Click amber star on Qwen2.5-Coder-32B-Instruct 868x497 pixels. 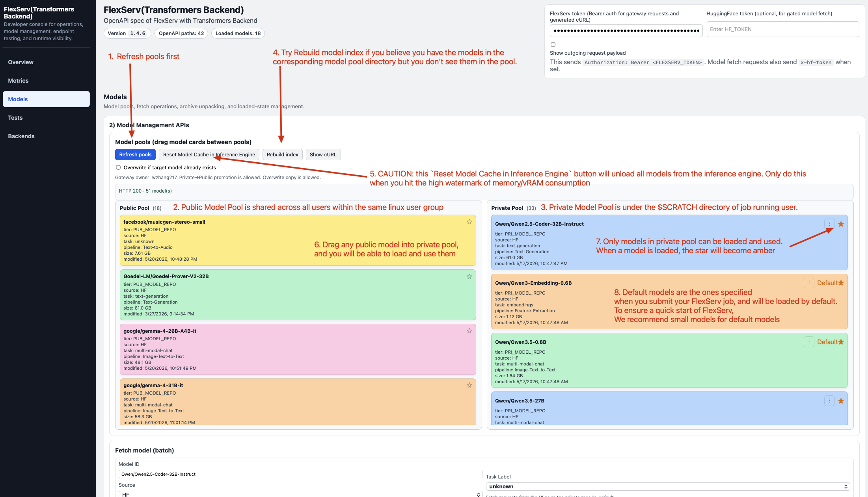point(841,224)
